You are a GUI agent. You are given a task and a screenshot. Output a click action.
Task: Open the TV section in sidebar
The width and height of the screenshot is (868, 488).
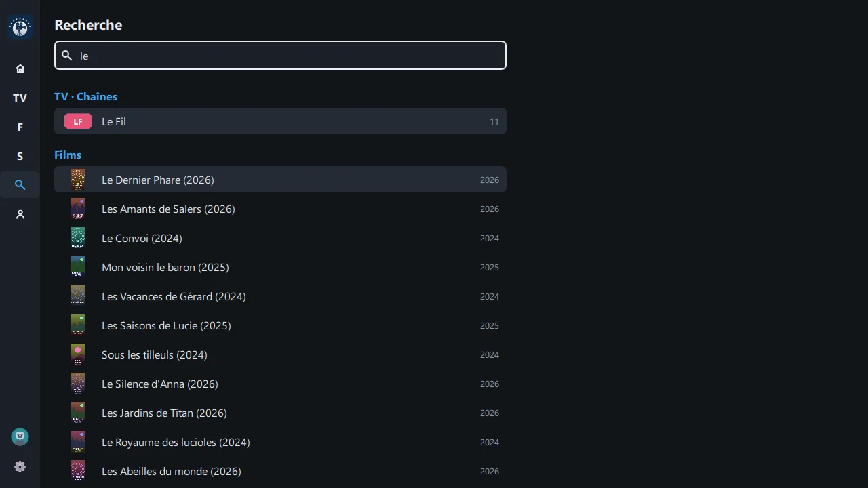[20, 98]
